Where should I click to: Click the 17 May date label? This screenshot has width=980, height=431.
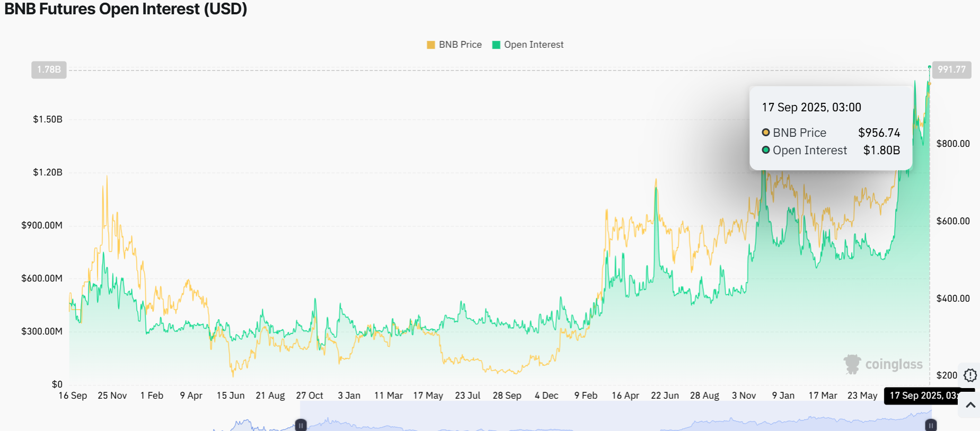pos(428,395)
